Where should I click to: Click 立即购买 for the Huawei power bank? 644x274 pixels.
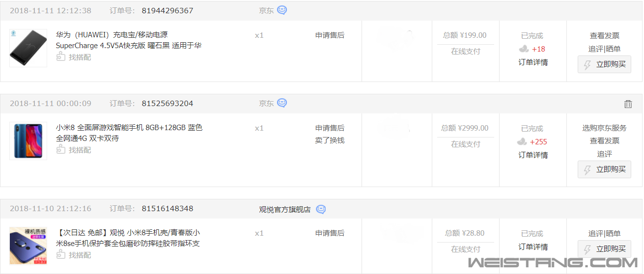(x=604, y=64)
